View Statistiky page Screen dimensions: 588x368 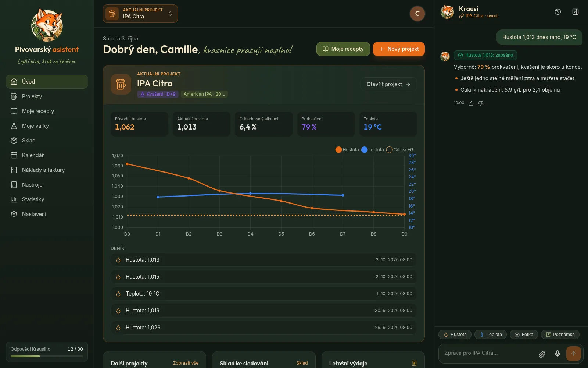click(x=47, y=199)
